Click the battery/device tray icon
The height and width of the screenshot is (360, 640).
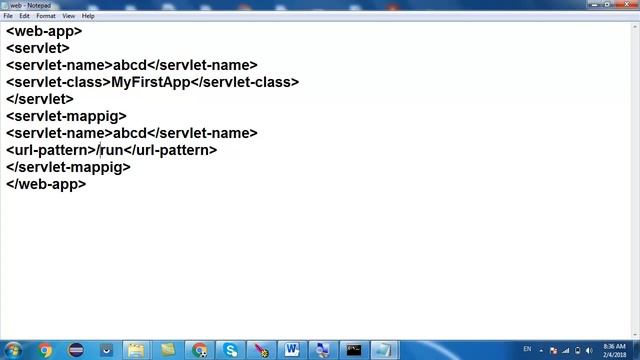(578, 350)
